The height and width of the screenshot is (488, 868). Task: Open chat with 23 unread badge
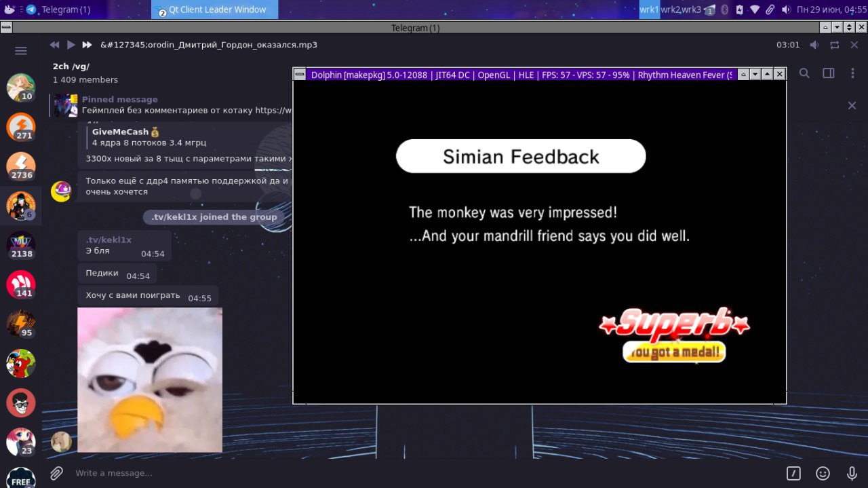point(21,442)
